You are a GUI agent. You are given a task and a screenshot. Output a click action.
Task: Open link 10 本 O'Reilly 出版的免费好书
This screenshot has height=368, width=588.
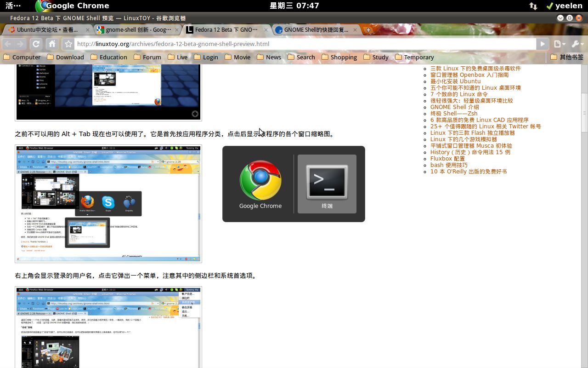pos(469,171)
